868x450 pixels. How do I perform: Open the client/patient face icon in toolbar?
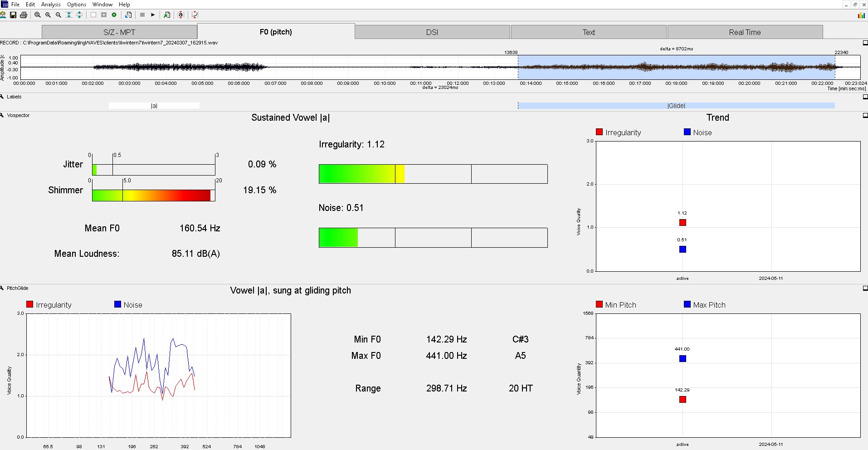click(x=3, y=15)
